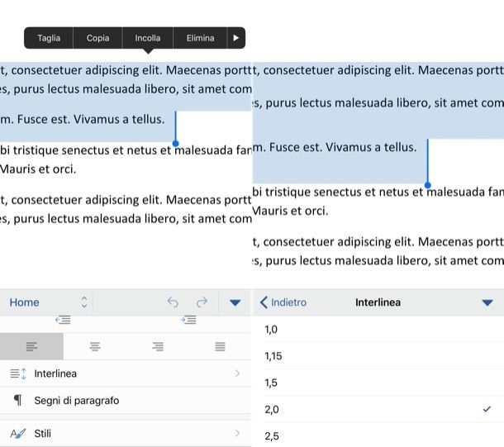Tap the Interlinea panel title
This screenshot has width=504, height=447.
tap(378, 302)
